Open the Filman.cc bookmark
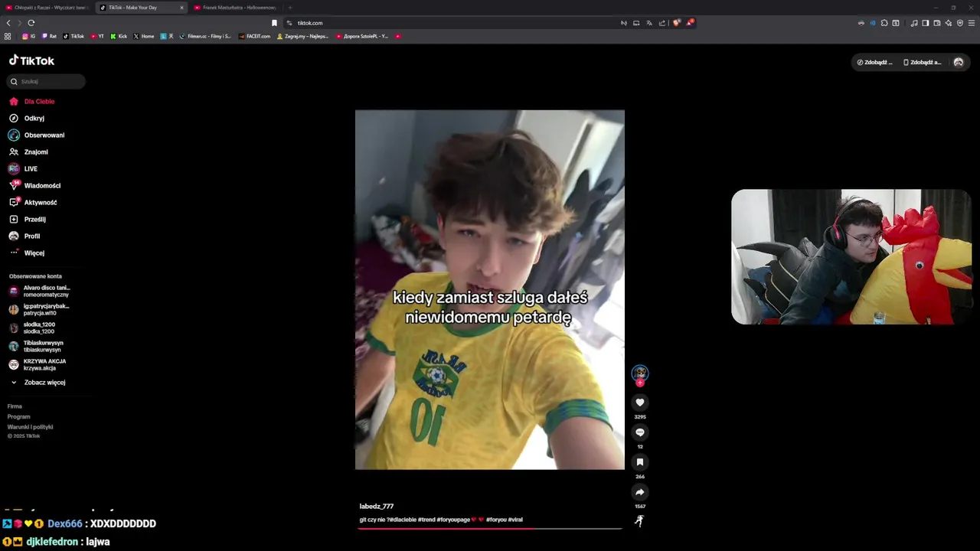 tap(205, 36)
